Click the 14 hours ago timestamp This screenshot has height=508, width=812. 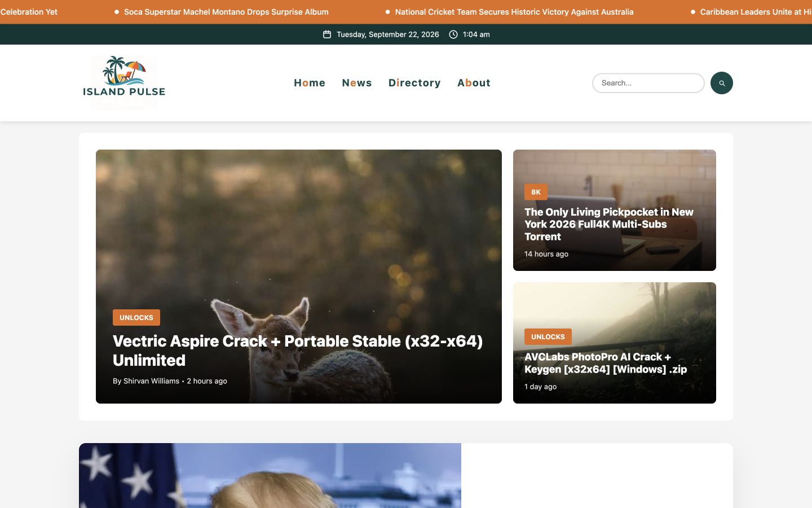coord(546,254)
